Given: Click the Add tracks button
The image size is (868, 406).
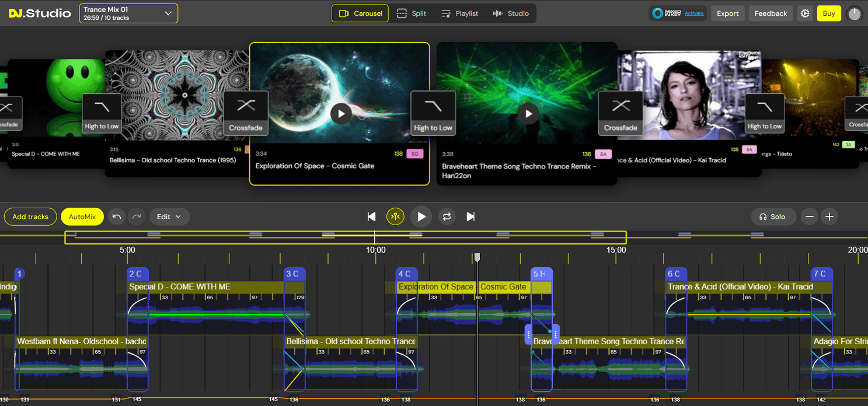Looking at the screenshot, I should click(30, 216).
